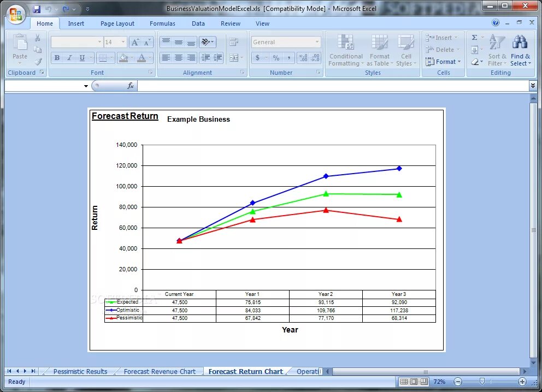This screenshot has width=542, height=392.
Task: Open the Find & Select menu
Action: 520,50
